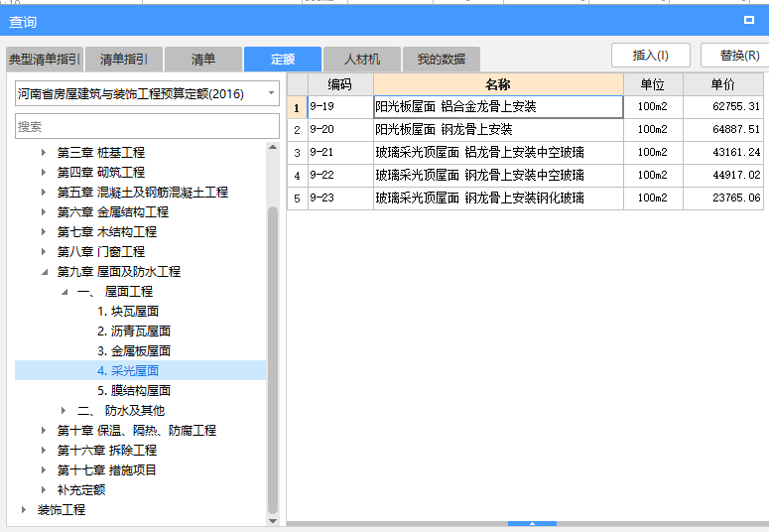Expand 第十章 保温、隔热、防腐工程 node
Viewport: 769px width, 532px height.
coord(43,431)
